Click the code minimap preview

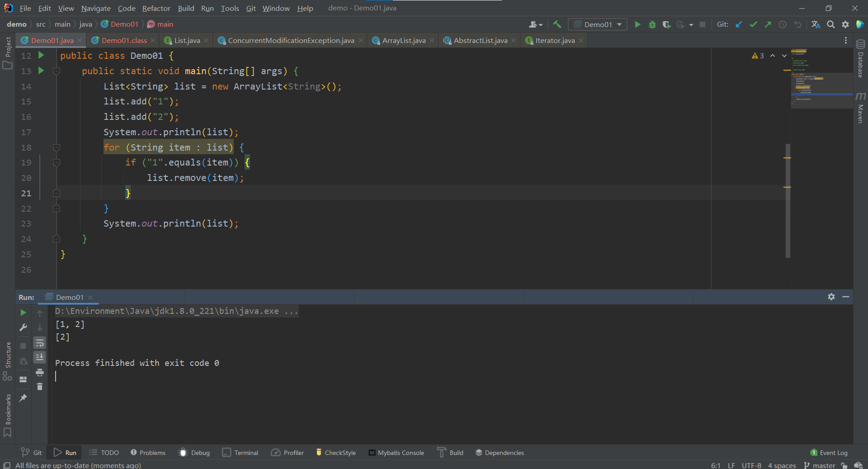(x=821, y=78)
